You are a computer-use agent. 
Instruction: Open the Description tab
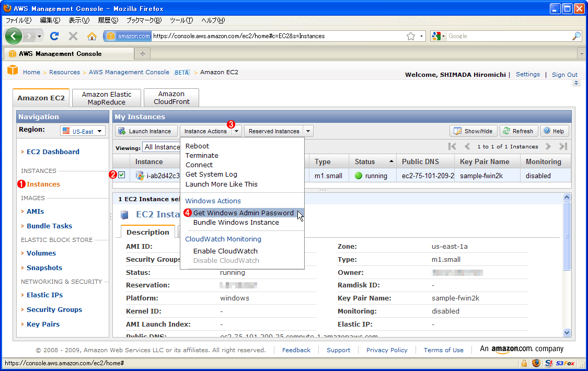(x=148, y=233)
